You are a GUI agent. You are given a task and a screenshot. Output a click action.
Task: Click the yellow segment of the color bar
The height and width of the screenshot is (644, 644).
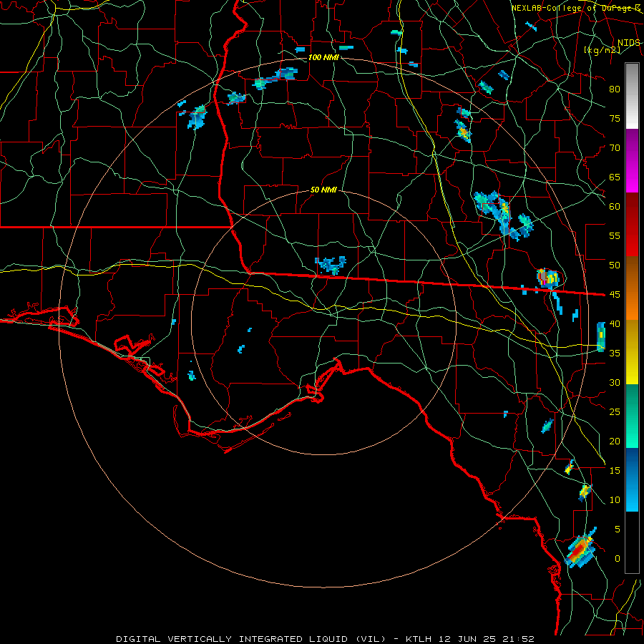pos(632,352)
